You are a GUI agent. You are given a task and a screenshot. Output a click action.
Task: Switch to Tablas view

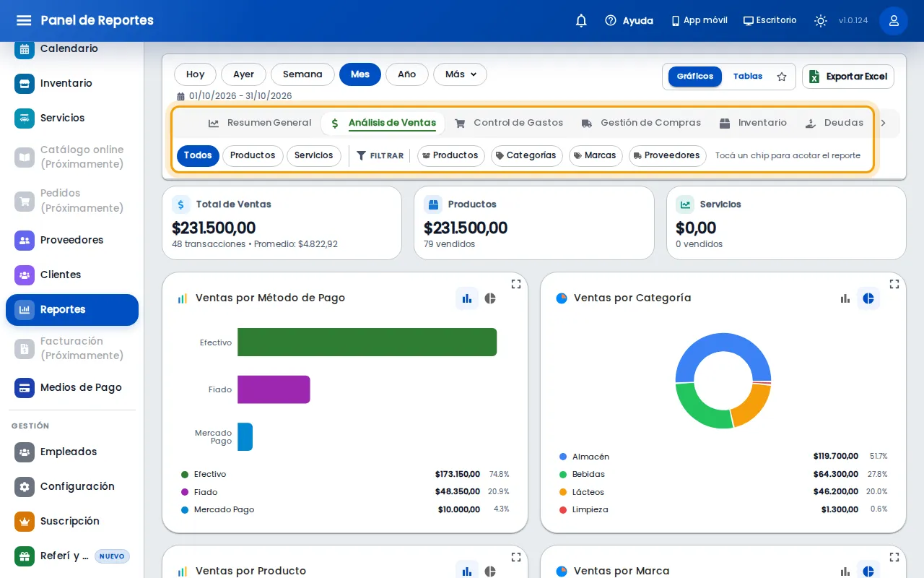click(748, 77)
